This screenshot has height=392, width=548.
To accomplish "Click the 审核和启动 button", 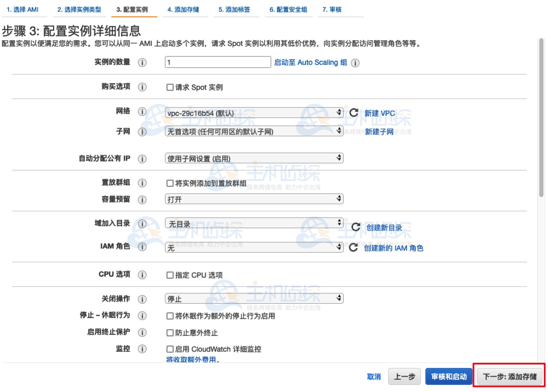I will 448,376.
